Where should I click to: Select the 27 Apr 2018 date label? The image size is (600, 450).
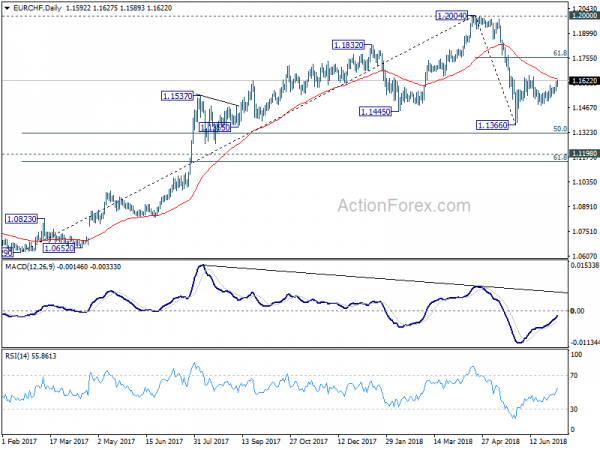click(x=501, y=441)
